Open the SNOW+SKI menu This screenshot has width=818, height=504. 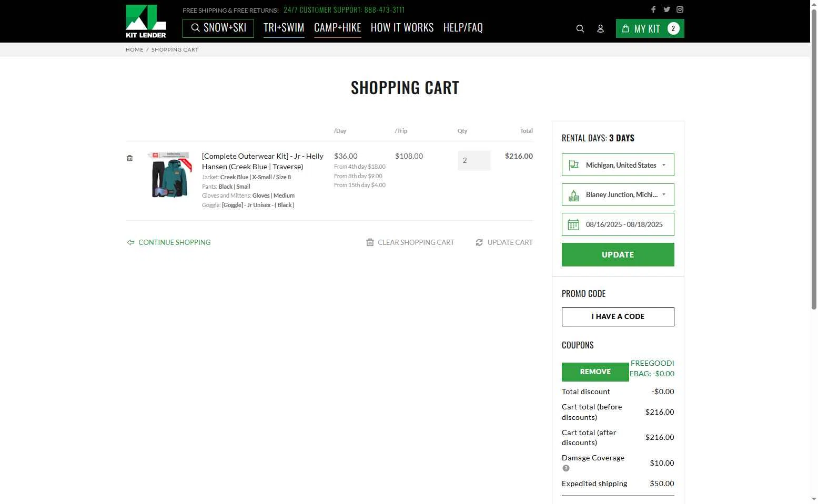point(218,28)
